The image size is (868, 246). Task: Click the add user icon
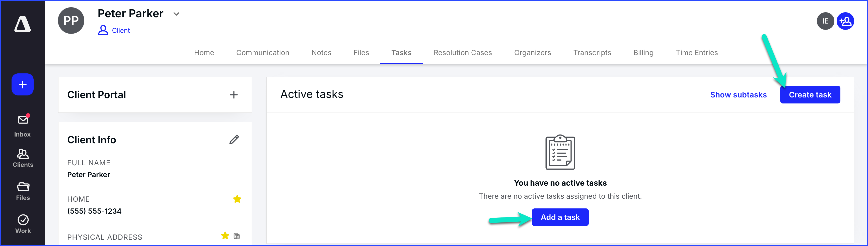(x=845, y=21)
